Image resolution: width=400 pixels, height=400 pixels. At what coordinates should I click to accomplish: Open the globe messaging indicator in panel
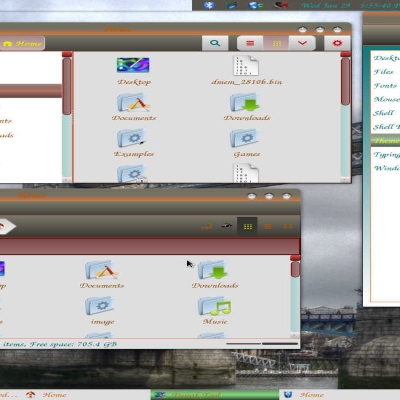(256, 5)
